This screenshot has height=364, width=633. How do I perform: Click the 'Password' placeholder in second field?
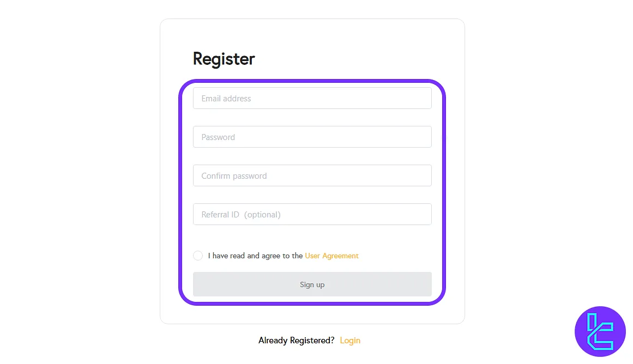pyautogui.click(x=218, y=137)
